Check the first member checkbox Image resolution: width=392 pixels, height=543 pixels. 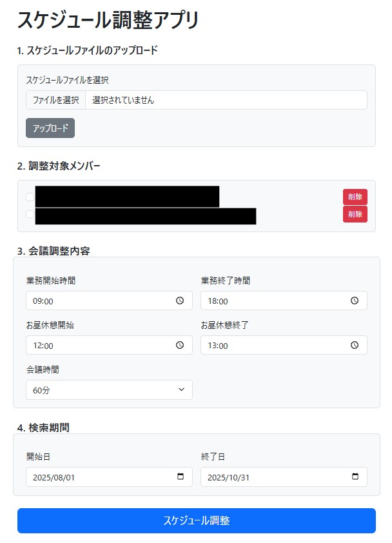pos(30,197)
